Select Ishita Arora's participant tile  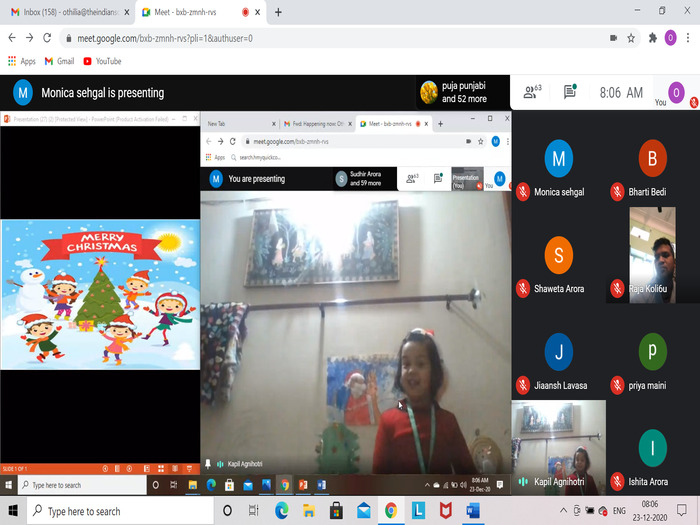(x=652, y=448)
